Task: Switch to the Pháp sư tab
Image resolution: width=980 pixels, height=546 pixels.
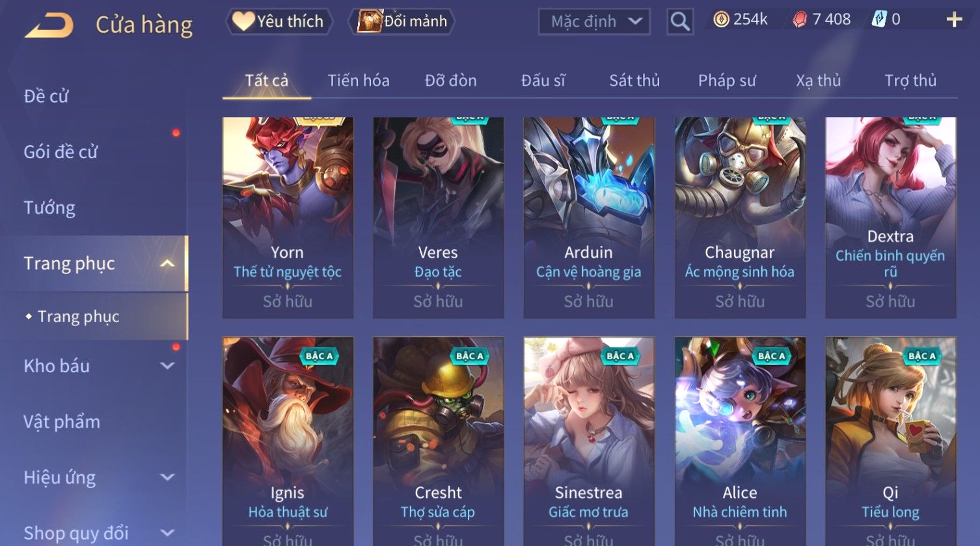Action: pyautogui.click(x=727, y=81)
